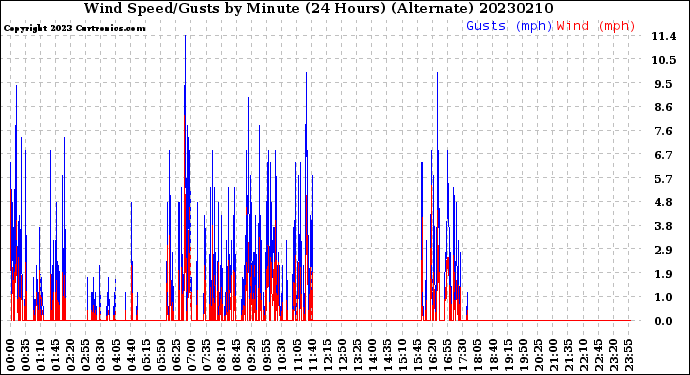Click the 08:45 time axis label
Screen dimensions: 690x375
(236, 355)
